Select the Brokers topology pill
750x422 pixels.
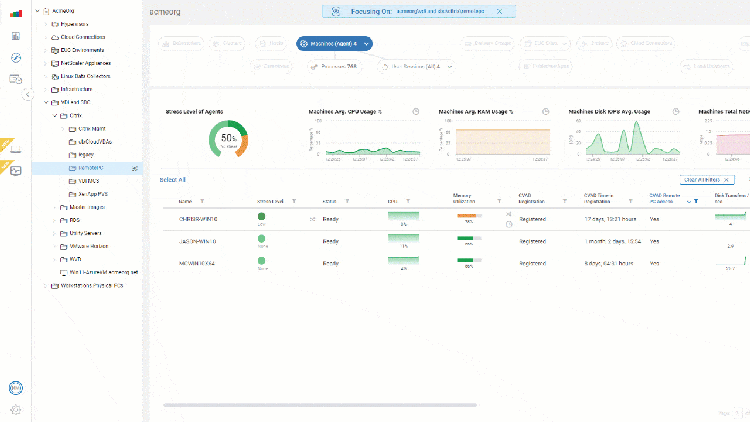click(595, 44)
